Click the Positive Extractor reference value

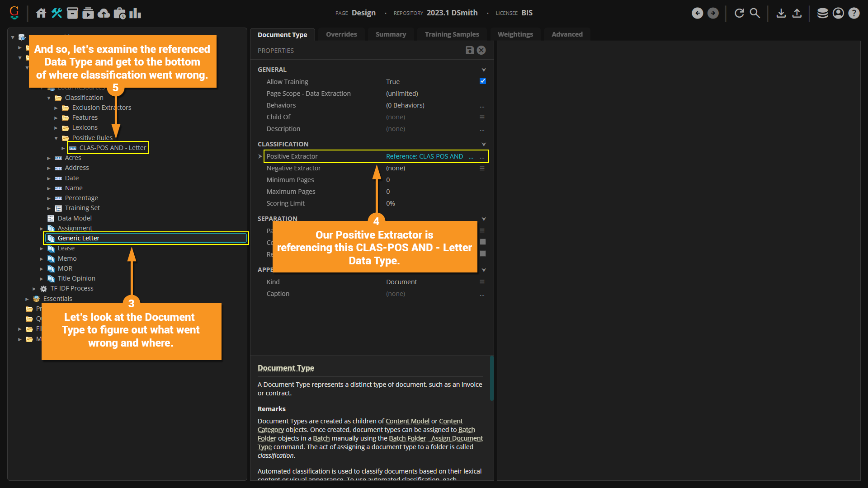click(429, 156)
